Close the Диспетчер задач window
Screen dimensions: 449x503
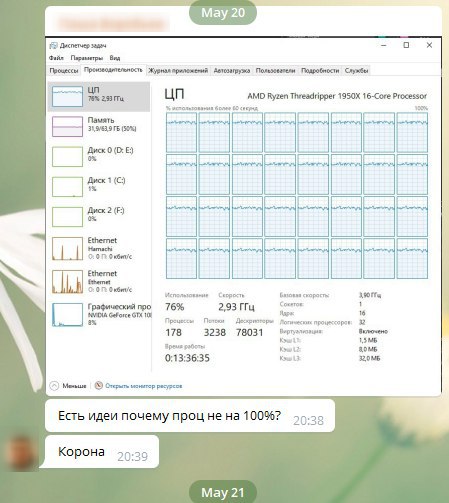pyautogui.click(x=429, y=45)
